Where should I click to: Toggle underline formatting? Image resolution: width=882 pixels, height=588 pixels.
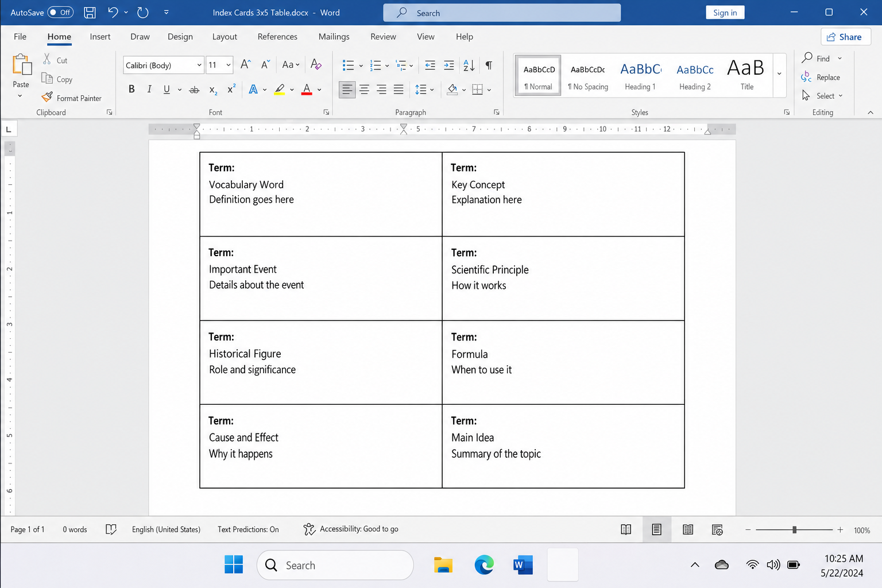(167, 90)
